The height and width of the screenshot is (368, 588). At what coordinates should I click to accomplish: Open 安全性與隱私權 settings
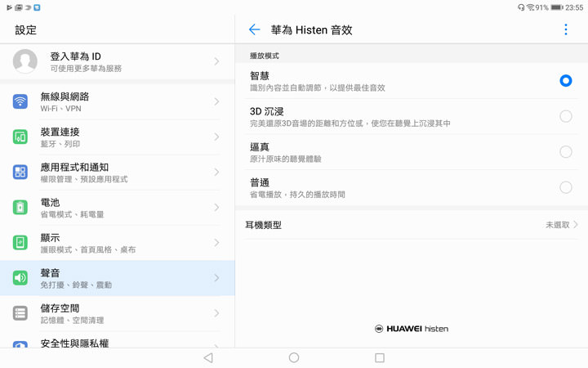[118, 340]
